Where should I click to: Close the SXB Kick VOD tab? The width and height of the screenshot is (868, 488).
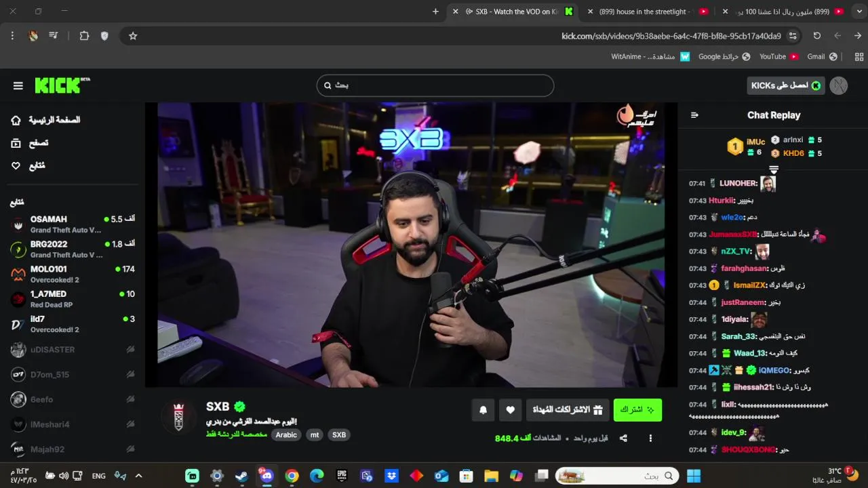456,12
